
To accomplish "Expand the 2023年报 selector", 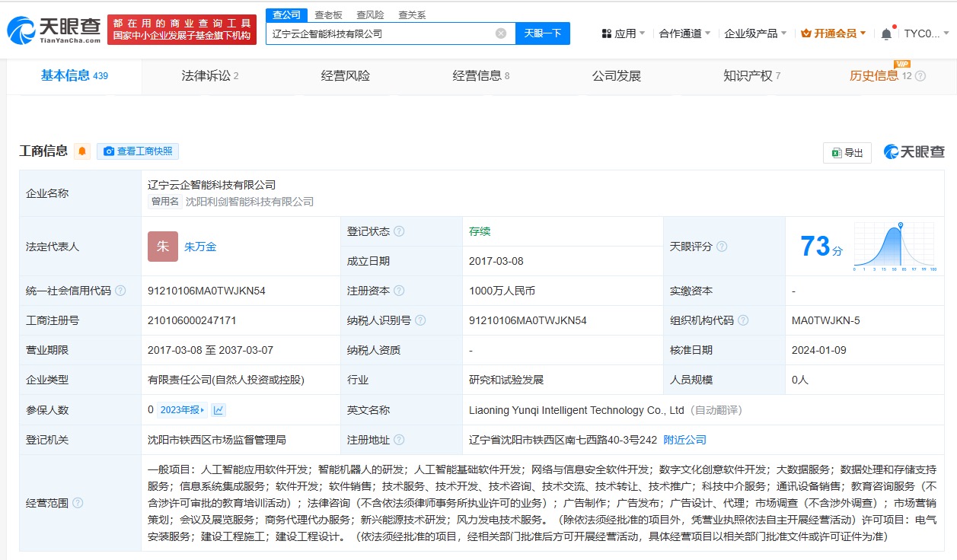I will [x=182, y=410].
